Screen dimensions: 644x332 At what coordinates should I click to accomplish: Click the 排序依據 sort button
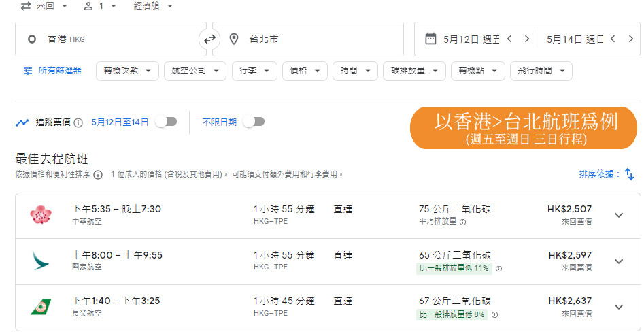click(x=599, y=174)
